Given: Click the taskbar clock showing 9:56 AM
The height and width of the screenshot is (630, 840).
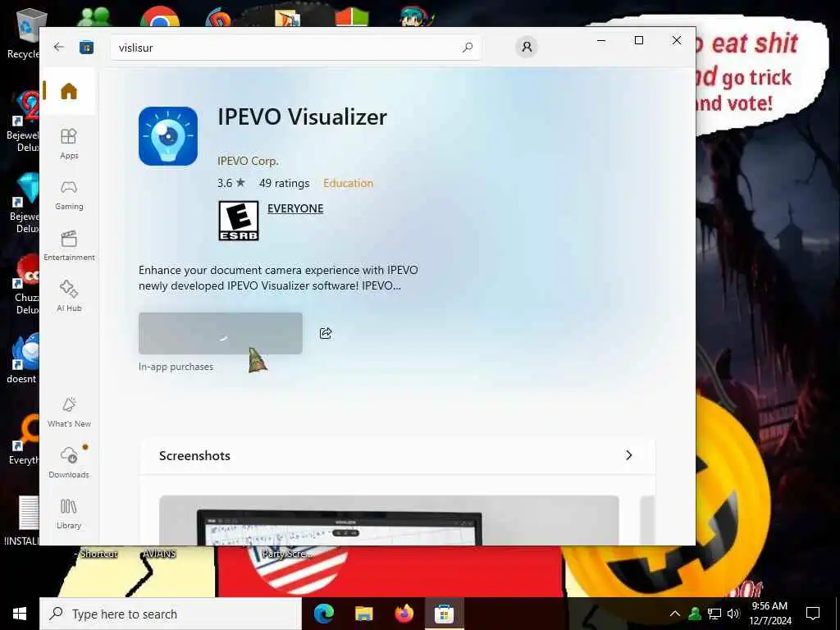Looking at the screenshot, I should pyautogui.click(x=769, y=614).
